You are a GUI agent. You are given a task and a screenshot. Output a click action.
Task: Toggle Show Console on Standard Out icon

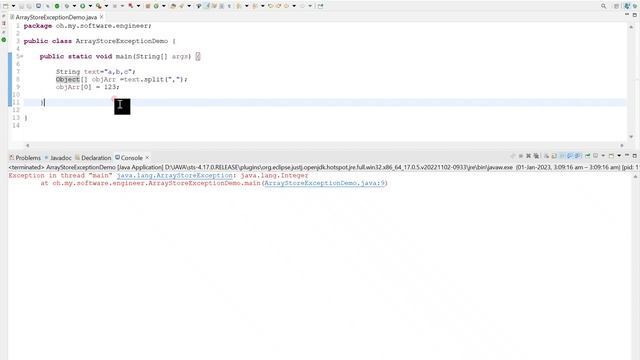click(x=569, y=156)
